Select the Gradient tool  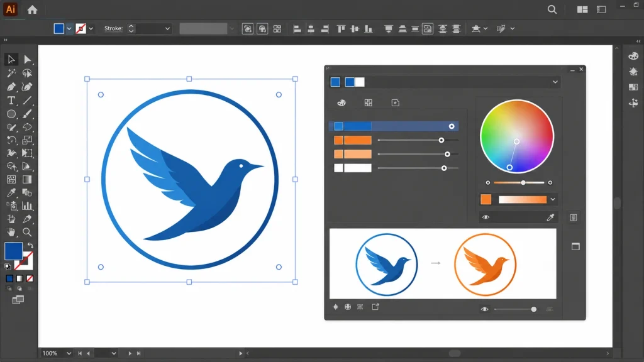pos(27,179)
